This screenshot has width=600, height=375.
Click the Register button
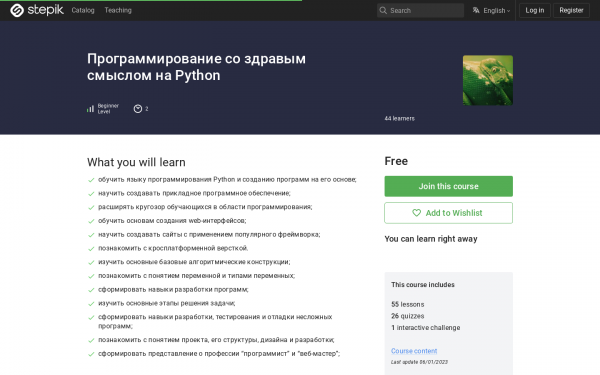(x=571, y=10)
